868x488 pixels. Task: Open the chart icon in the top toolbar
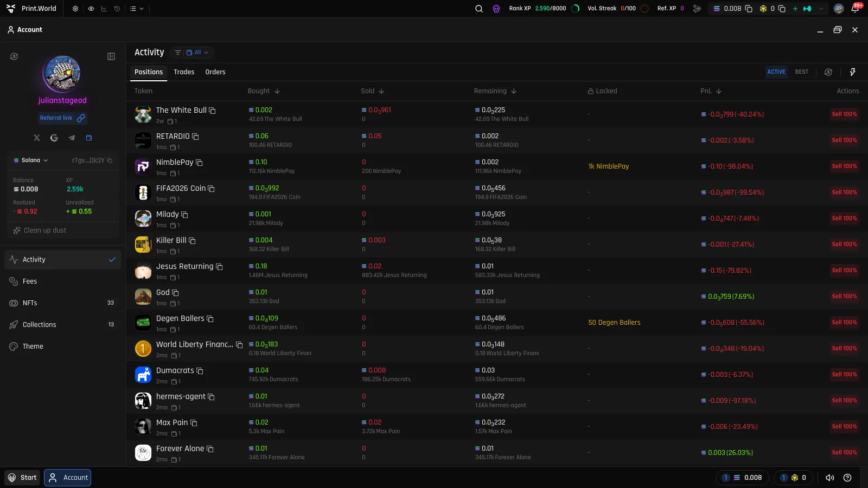point(104,9)
